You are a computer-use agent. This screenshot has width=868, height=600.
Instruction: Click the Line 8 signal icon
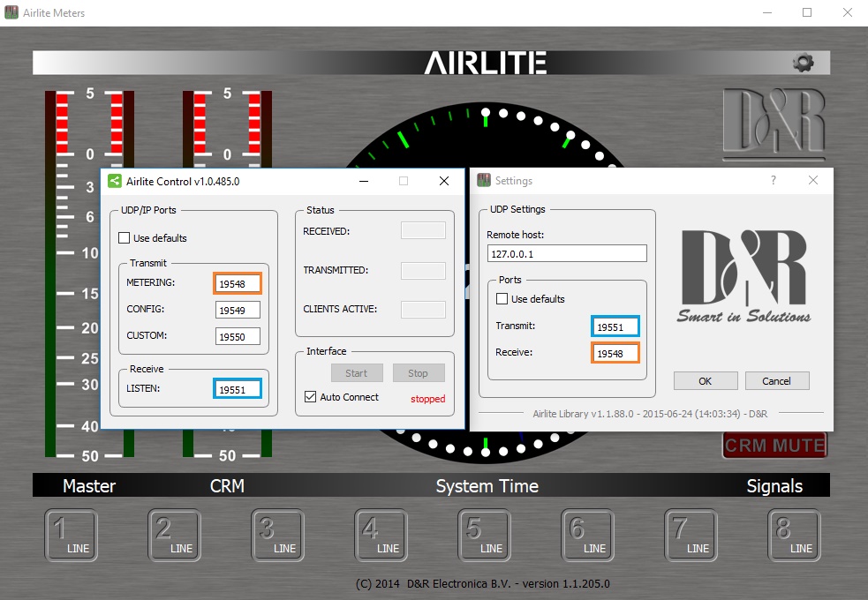(x=794, y=536)
